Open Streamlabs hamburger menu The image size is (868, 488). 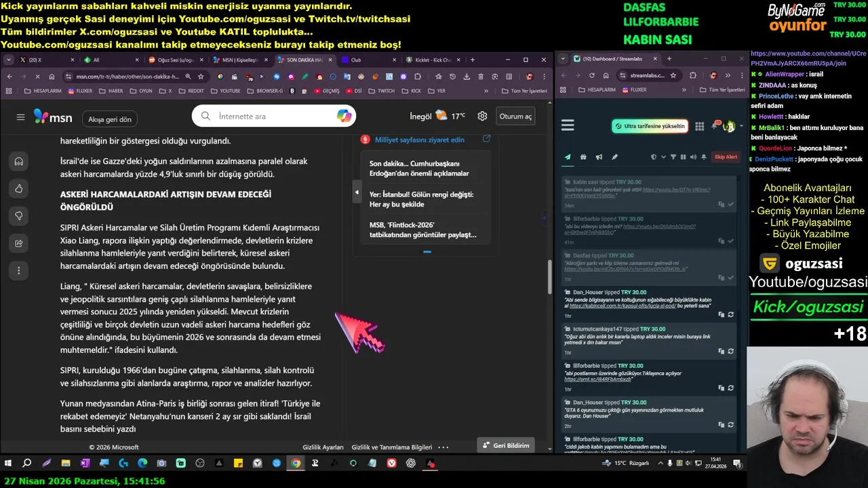pyautogui.click(x=568, y=125)
